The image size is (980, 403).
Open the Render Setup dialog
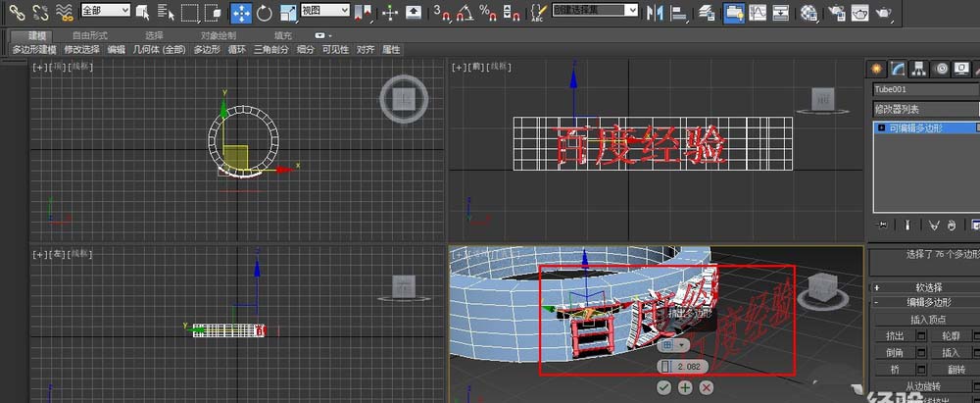tap(837, 11)
